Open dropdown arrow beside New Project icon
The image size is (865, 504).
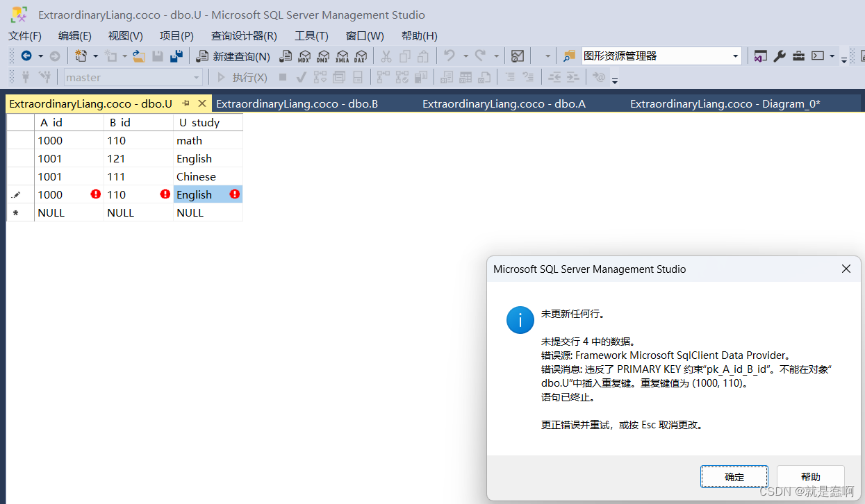pos(95,56)
